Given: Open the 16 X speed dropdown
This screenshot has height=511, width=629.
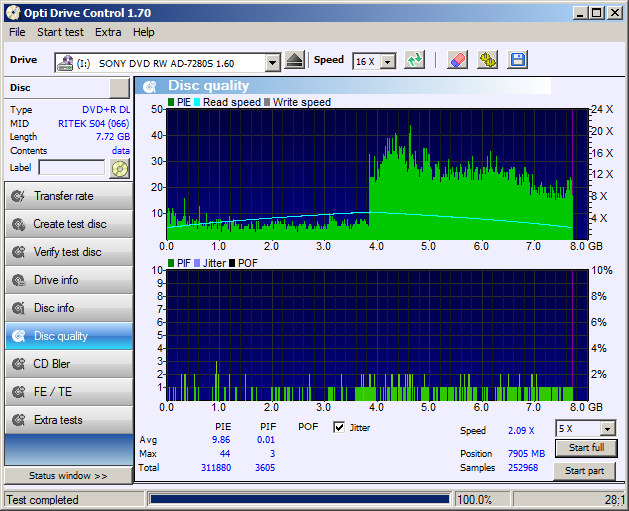Looking at the screenshot, I should pos(388,62).
